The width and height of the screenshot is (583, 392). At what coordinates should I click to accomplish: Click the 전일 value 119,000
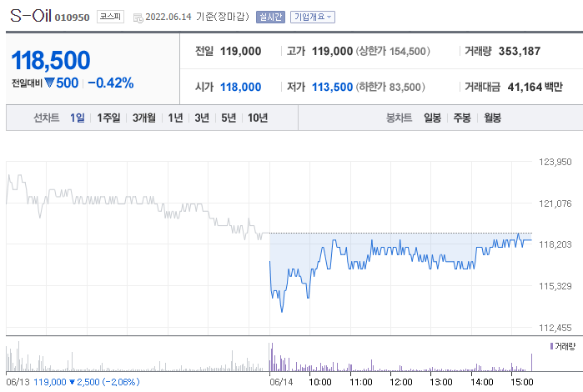tap(240, 52)
